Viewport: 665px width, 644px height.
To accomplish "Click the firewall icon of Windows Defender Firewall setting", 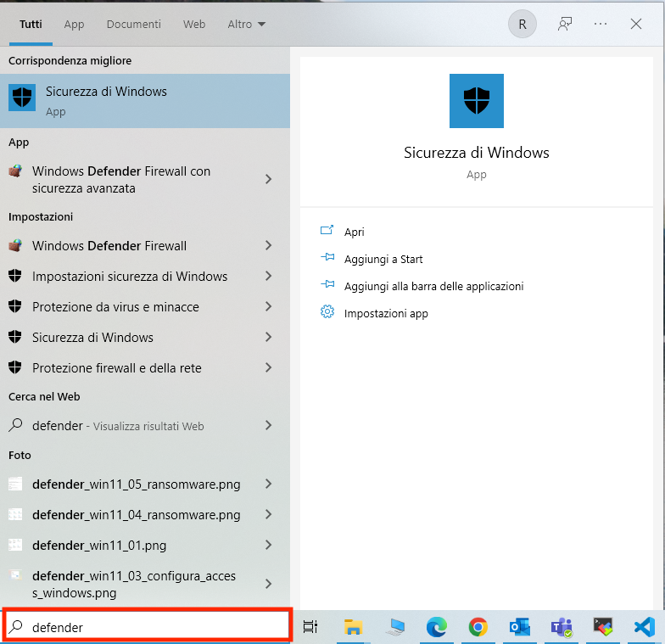I will [15, 245].
